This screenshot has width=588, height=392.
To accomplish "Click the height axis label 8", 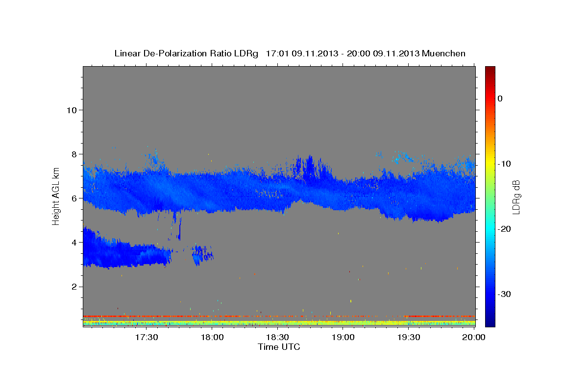I will click(x=74, y=154).
